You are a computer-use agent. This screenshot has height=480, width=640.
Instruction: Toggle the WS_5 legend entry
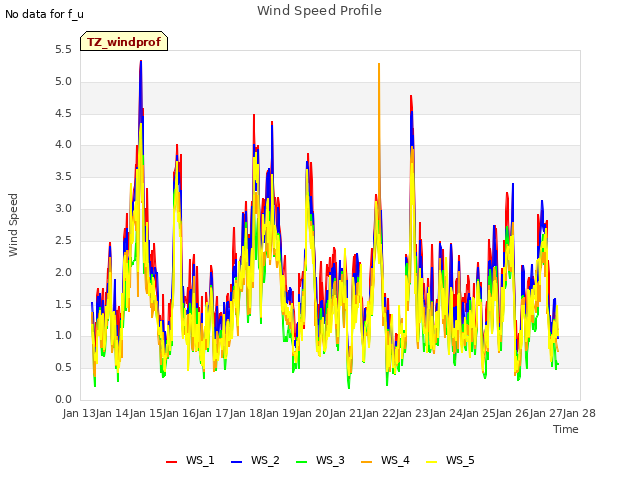[x=450, y=460]
